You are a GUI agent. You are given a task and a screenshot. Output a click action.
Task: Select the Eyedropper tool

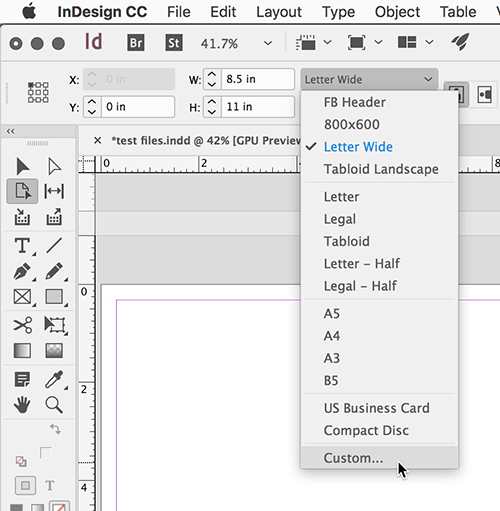pyautogui.click(x=54, y=379)
